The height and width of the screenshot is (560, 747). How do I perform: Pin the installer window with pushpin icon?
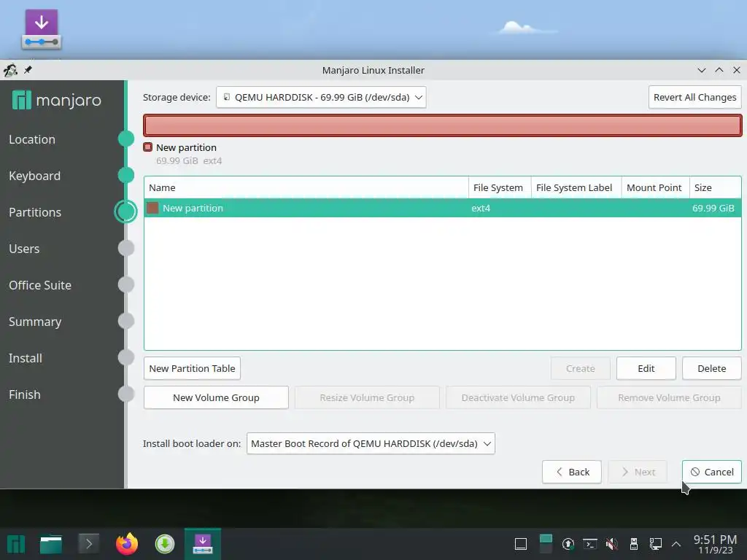(28, 70)
